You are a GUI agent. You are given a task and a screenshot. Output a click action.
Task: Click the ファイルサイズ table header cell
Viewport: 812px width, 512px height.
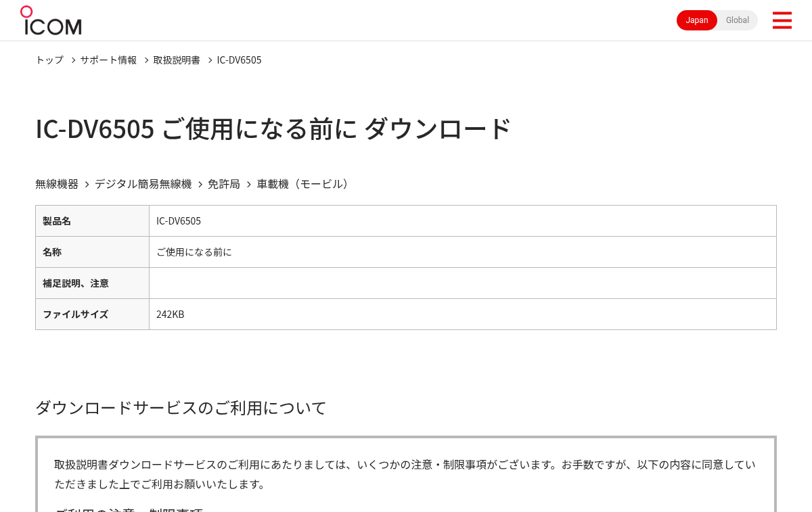92,315
